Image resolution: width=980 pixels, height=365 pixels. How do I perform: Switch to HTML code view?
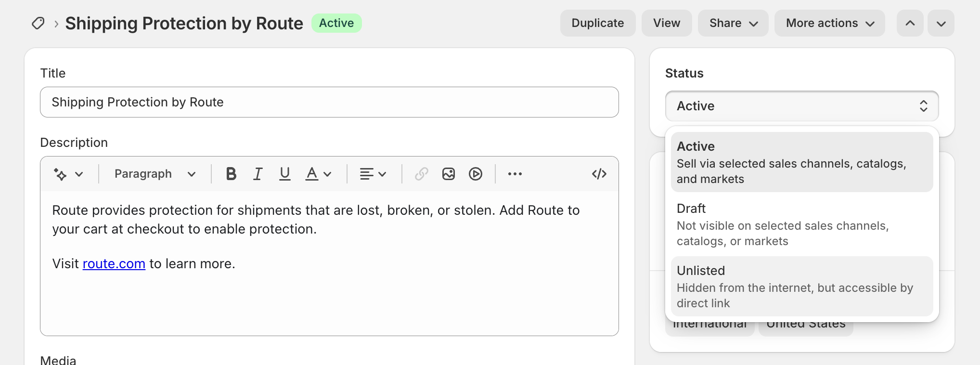[x=599, y=174]
